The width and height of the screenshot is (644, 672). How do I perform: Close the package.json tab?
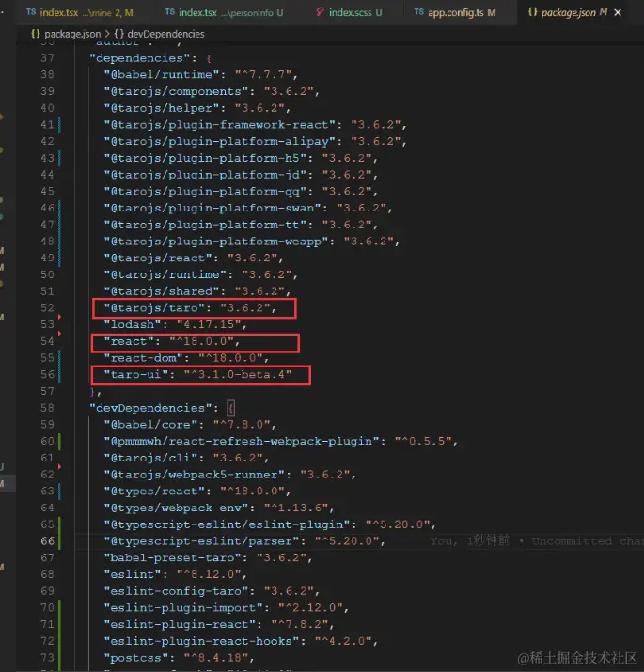pos(618,13)
